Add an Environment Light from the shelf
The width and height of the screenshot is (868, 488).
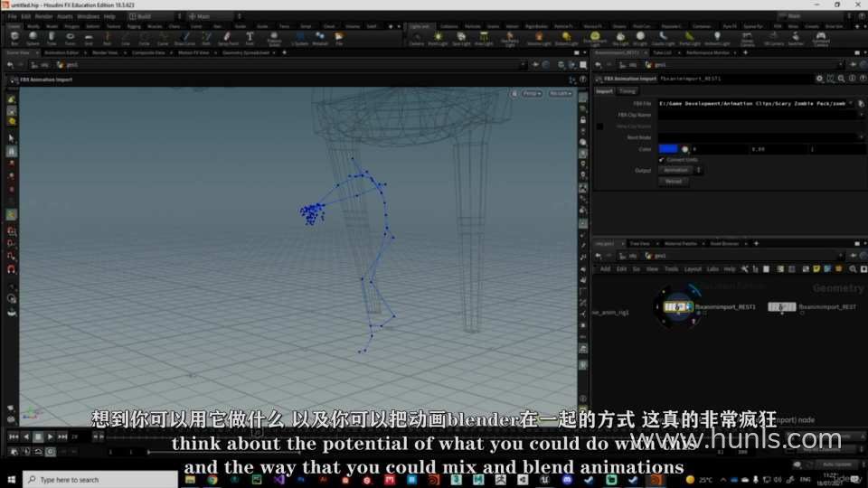[595, 39]
